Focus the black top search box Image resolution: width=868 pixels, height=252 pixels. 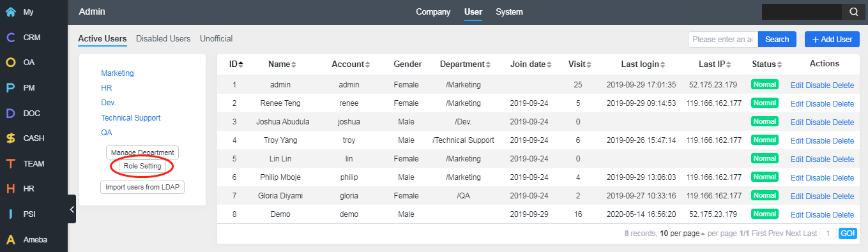click(802, 11)
